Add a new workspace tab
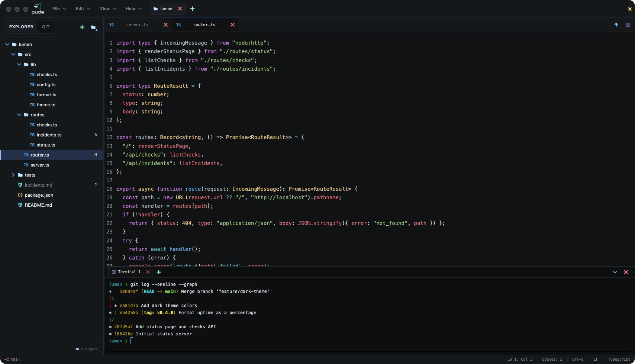Screen dimensions: 635x364 point(192,9)
